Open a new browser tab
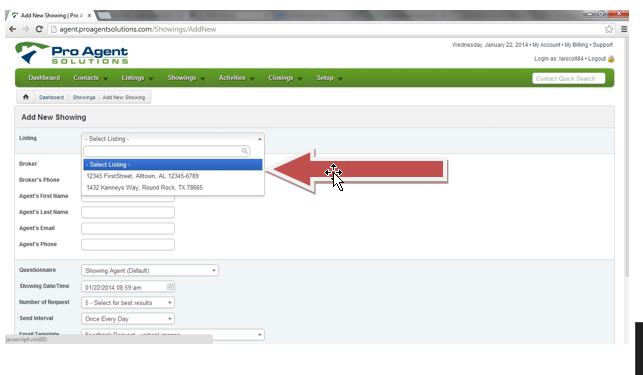 105,16
